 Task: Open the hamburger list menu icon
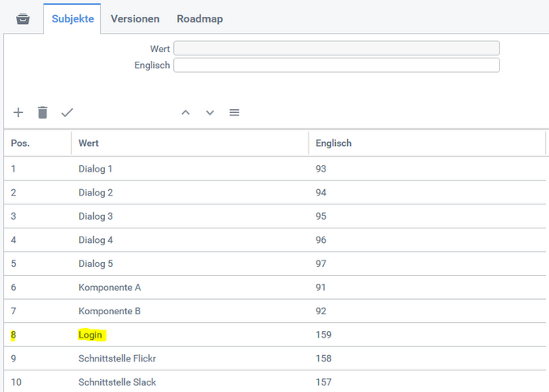234,112
